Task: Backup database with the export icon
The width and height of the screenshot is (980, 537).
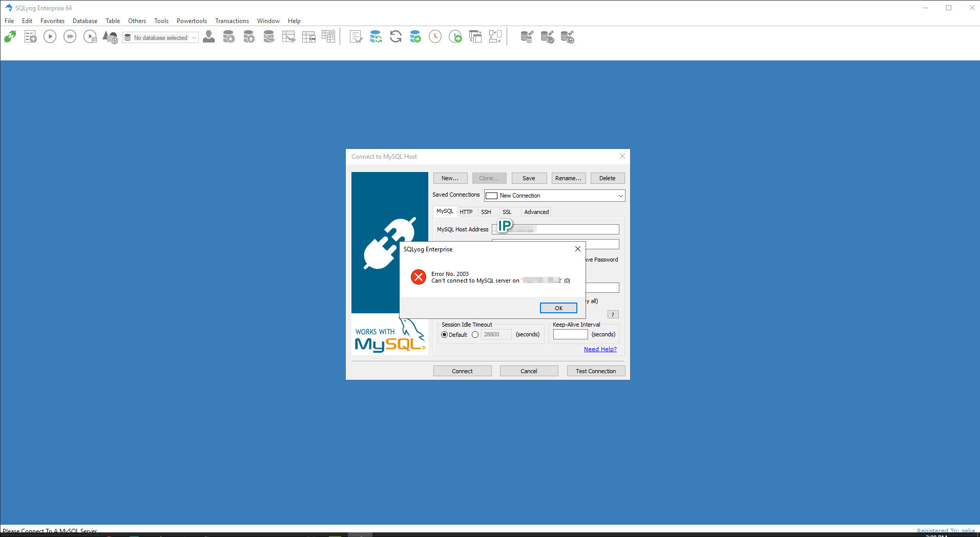Action: coord(249,36)
